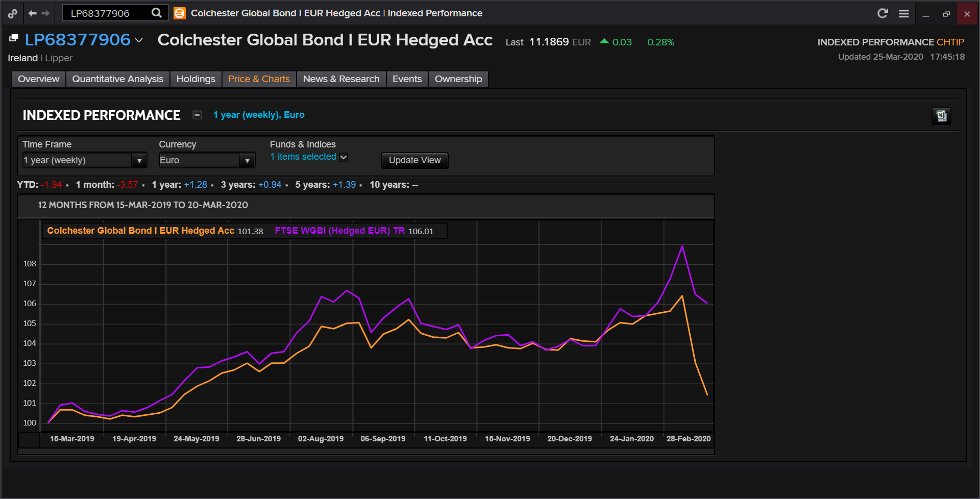Open News & Research tab
Screen dimensions: 980x499
pyautogui.click(x=341, y=79)
